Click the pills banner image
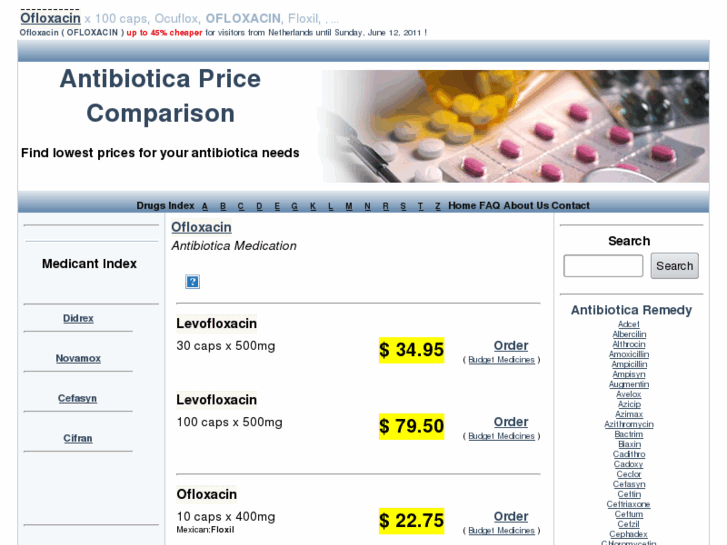Screen dimensions: 727x545 pyautogui.click(x=518, y=126)
